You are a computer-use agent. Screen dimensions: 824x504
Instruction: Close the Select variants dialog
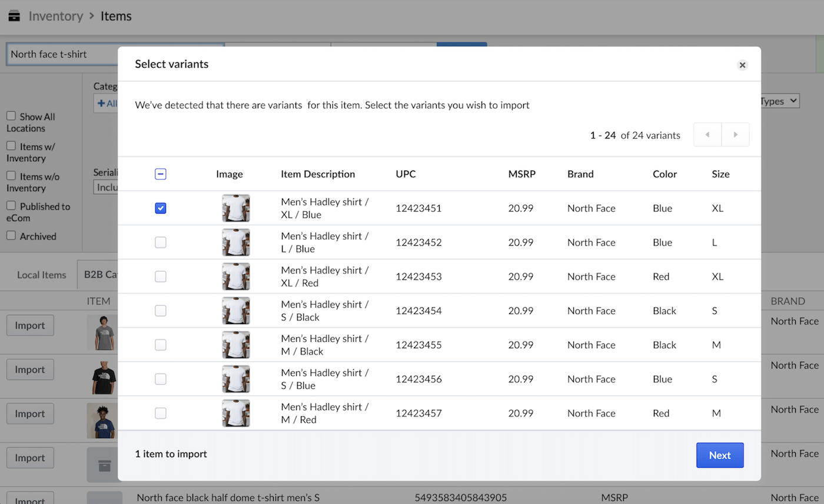pyautogui.click(x=742, y=65)
